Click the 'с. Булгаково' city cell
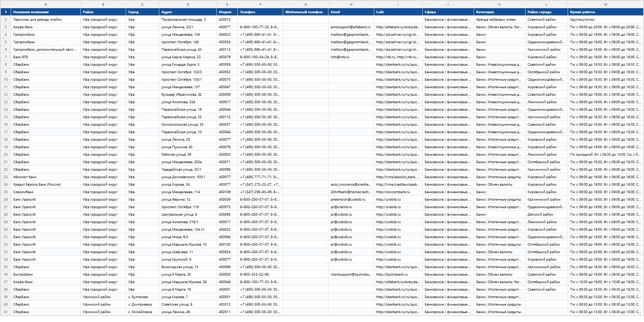The height and width of the screenshot is (322, 644). coord(142,297)
